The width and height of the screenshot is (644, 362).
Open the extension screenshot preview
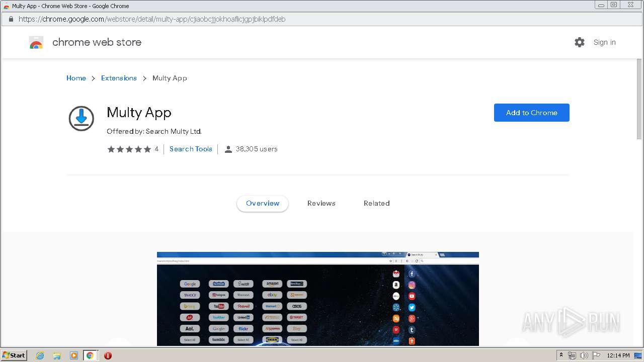tap(318, 299)
